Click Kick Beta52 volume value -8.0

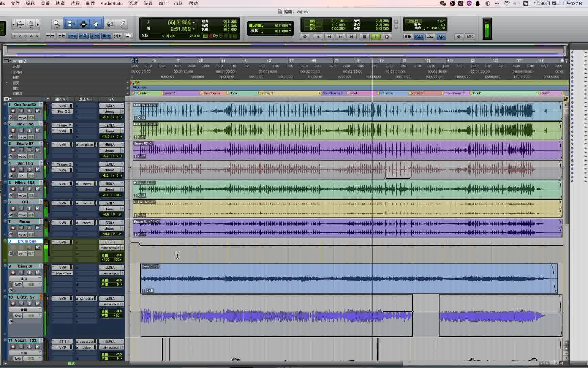(x=106, y=117)
